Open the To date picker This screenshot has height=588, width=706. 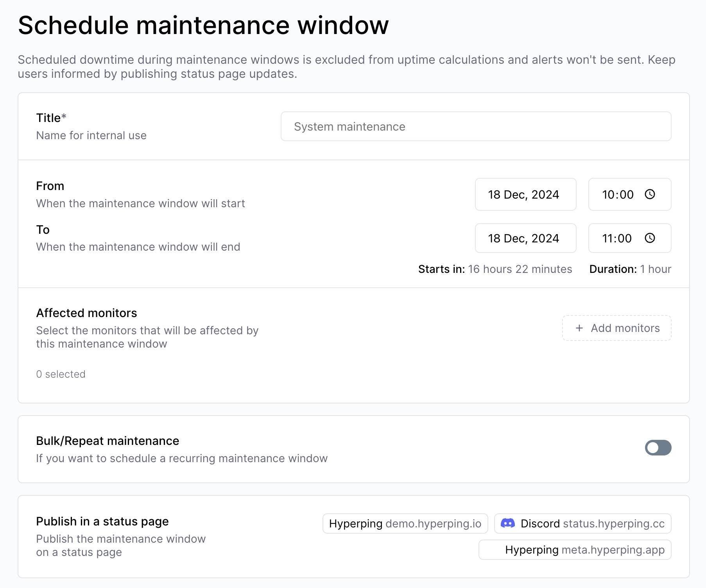click(525, 238)
